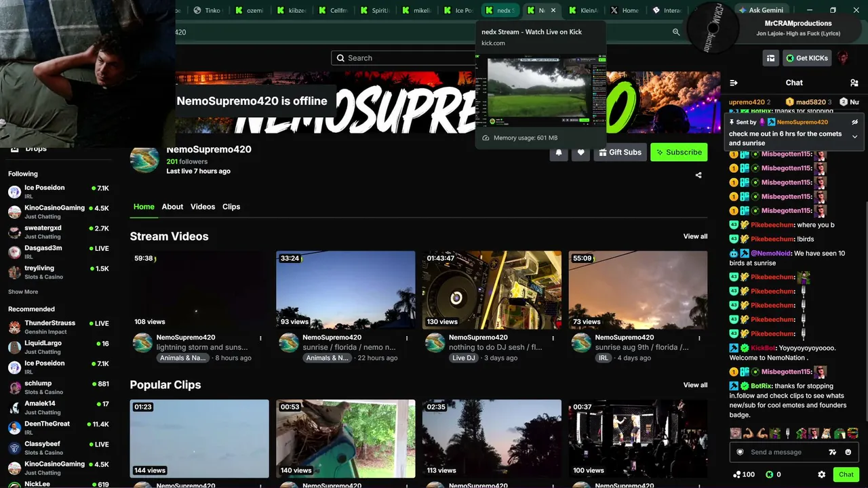Click the channel points balance of 100
The height and width of the screenshot is (488, 868).
coord(744,474)
